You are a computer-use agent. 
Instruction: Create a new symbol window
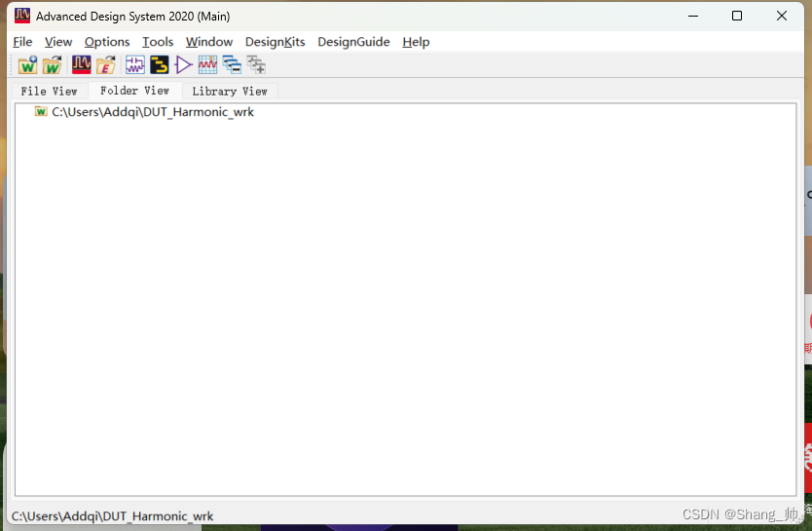pyautogui.click(x=183, y=65)
